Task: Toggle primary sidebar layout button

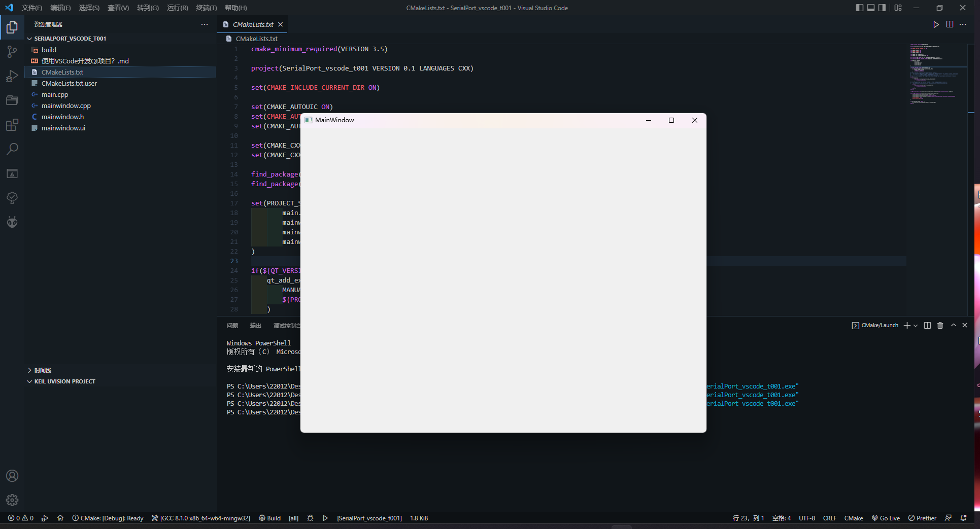Action: click(x=859, y=8)
